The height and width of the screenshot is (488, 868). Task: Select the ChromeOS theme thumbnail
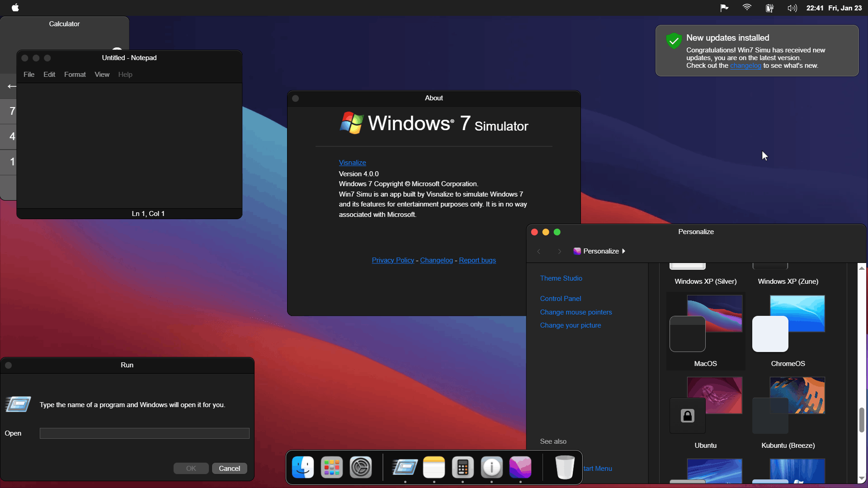pyautogui.click(x=788, y=324)
